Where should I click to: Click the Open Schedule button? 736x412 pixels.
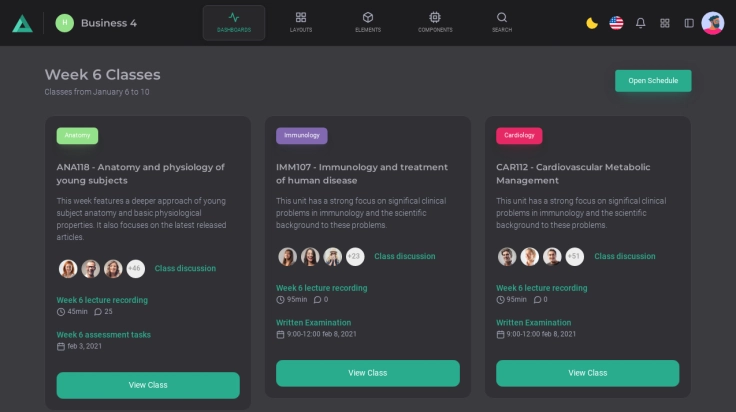click(x=653, y=81)
